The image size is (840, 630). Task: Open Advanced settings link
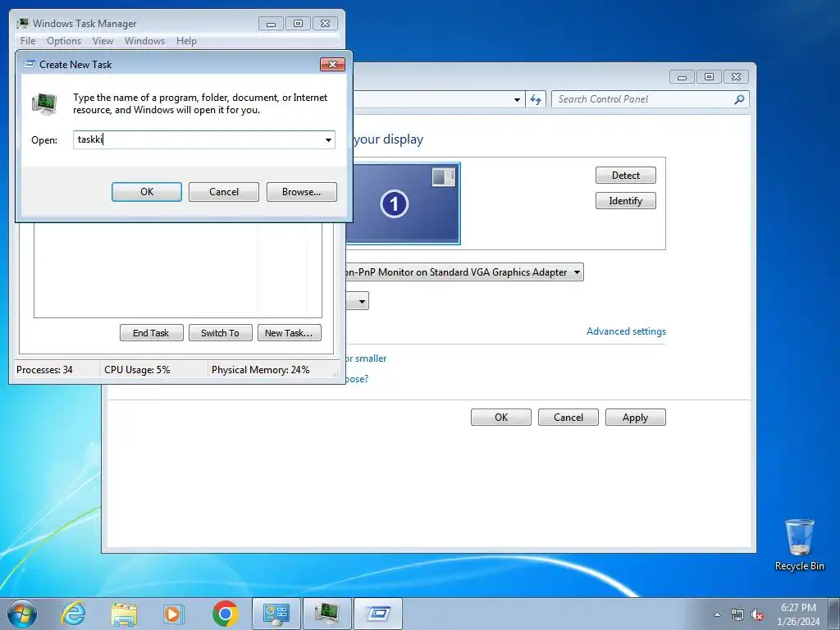coord(626,331)
